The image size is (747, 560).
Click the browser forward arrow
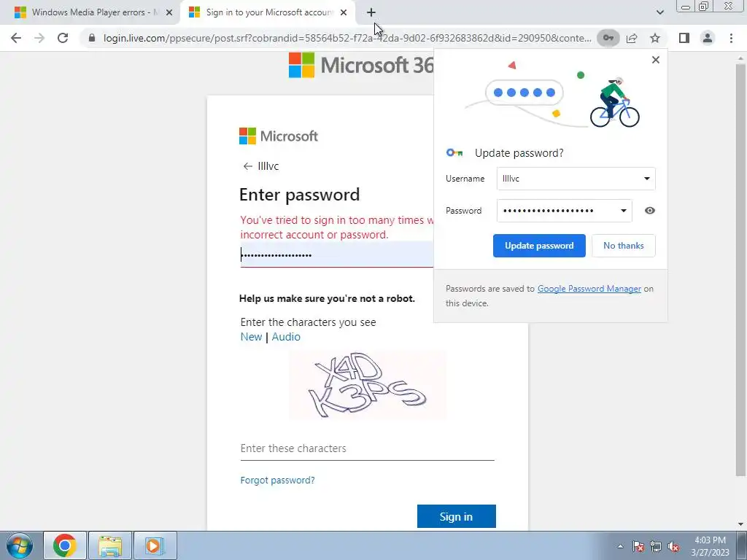click(39, 38)
